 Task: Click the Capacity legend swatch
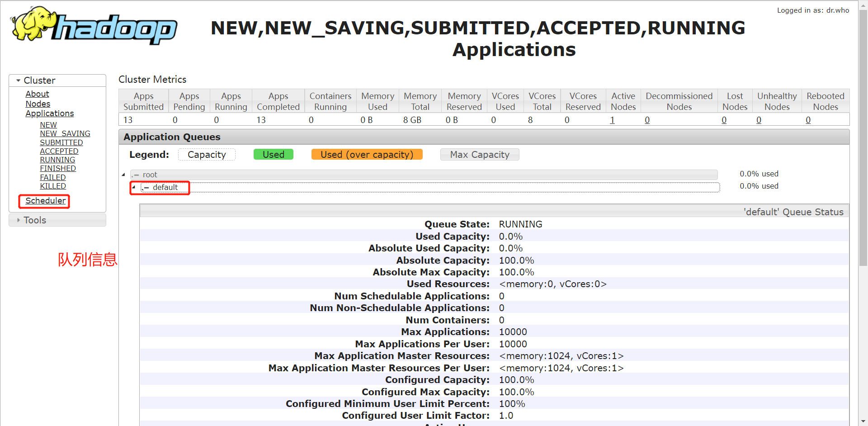coord(207,155)
